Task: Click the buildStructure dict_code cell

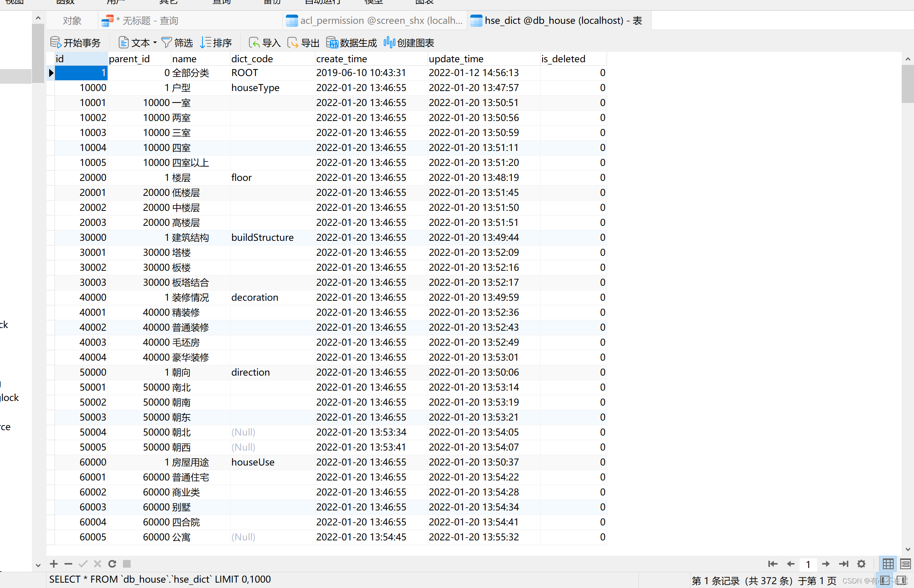Action: (272, 237)
